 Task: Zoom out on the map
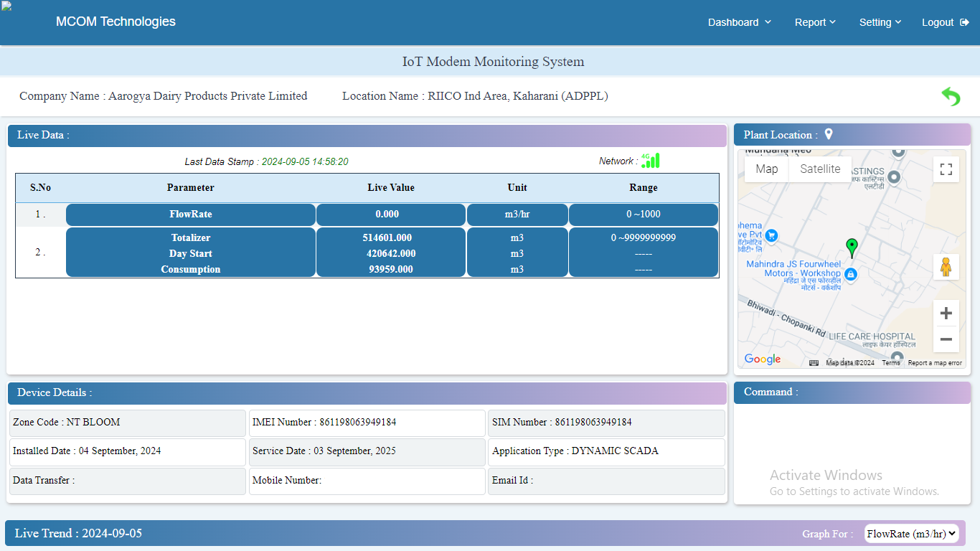point(946,339)
